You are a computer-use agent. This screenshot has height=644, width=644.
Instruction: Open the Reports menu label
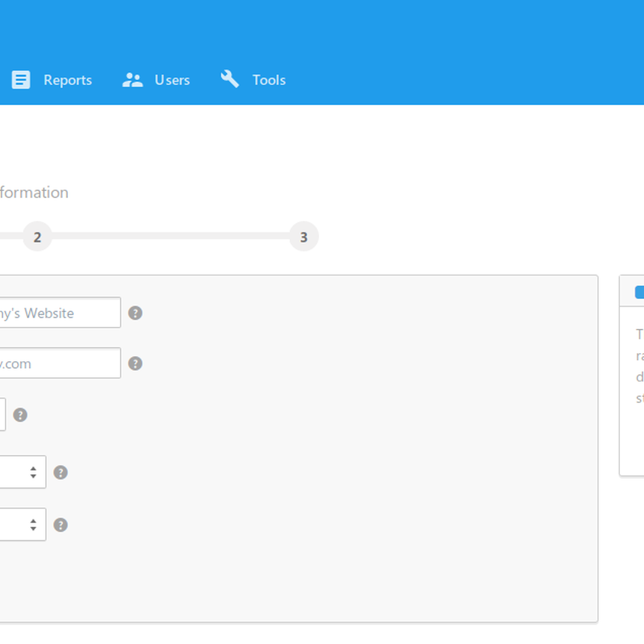[x=67, y=80]
